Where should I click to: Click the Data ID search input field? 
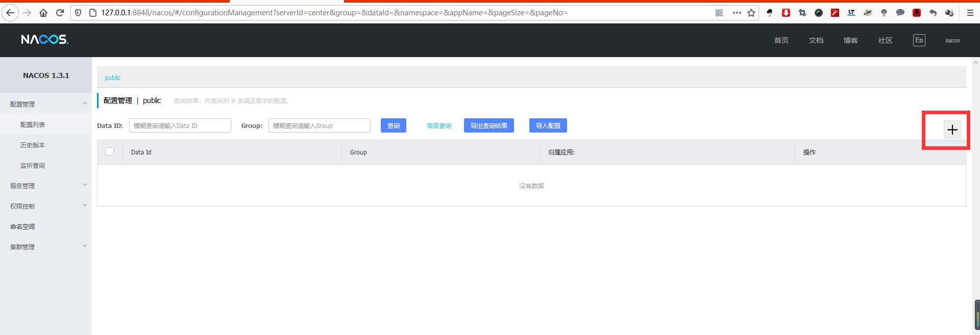(x=180, y=125)
